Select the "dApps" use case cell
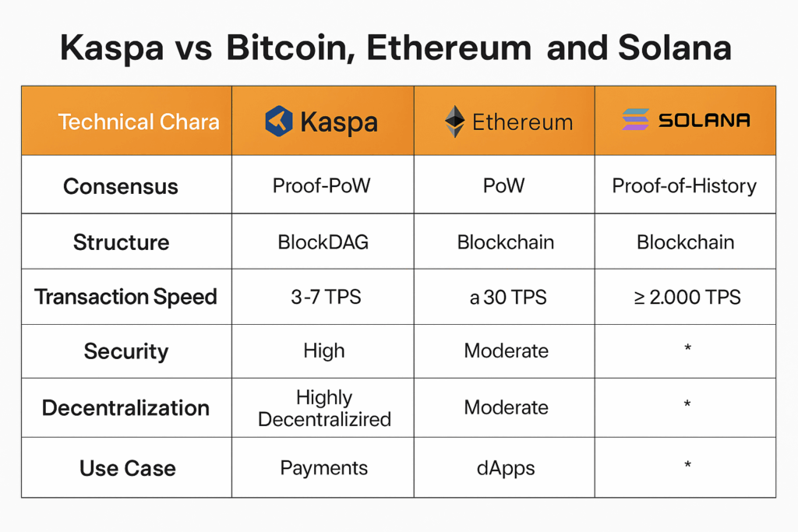The width and height of the screenshot is (798, 532). 506,468
